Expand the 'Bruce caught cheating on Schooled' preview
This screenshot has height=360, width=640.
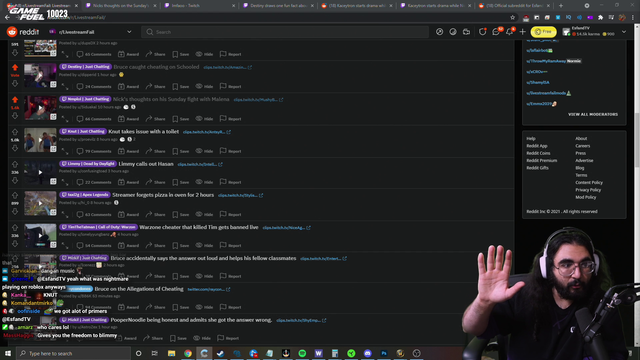(65, 87)
